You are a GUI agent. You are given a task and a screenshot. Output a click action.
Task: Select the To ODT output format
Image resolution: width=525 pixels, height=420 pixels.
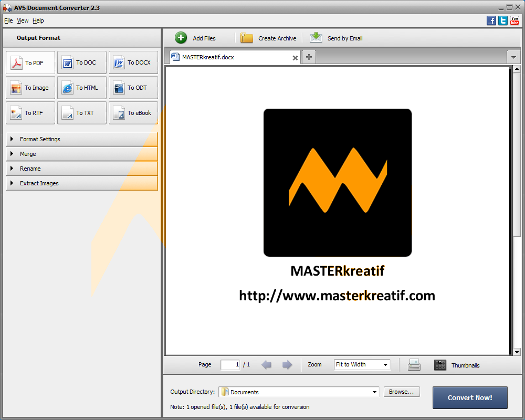click(133, 88)
